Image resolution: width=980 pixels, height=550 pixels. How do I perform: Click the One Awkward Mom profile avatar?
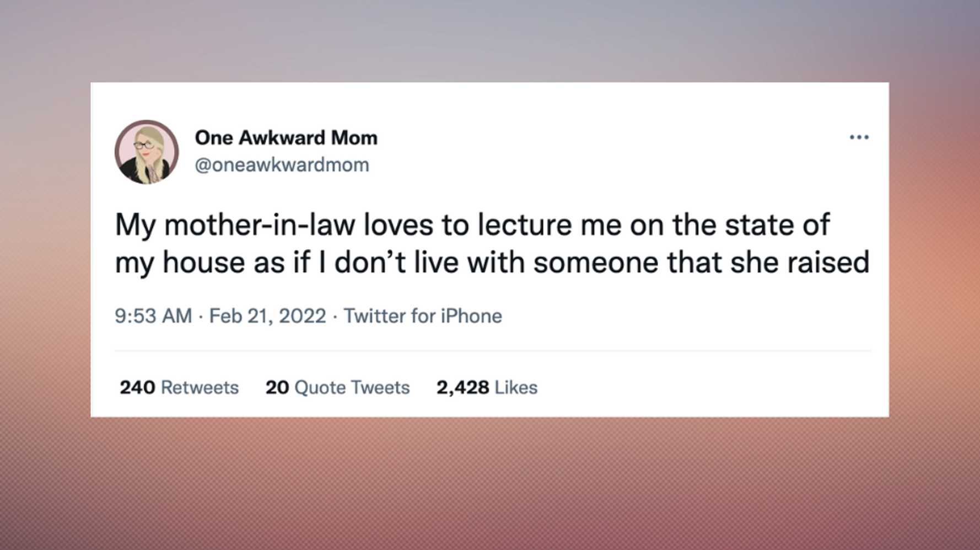pos(147,152)
